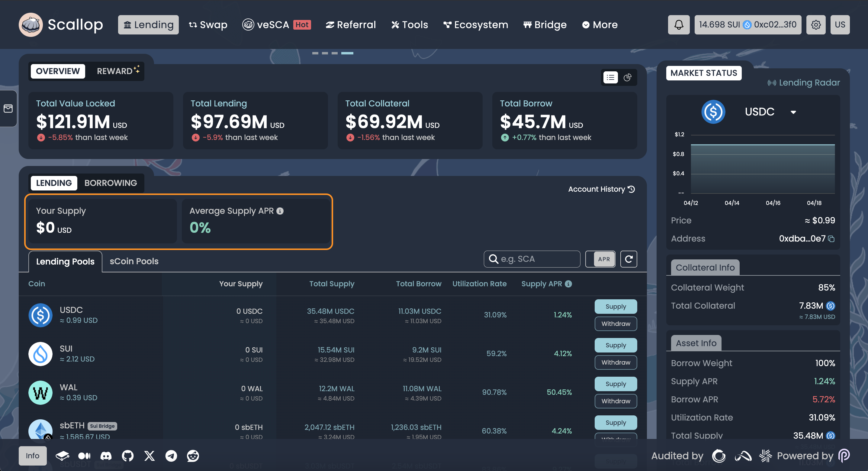Open the Reddit icon in footer
868x471 pixels.
(193, 456)
